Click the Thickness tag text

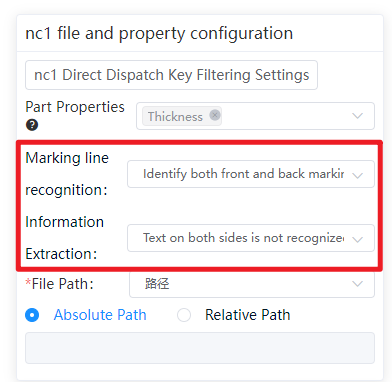pyautogui.click(x=175, y=117)
